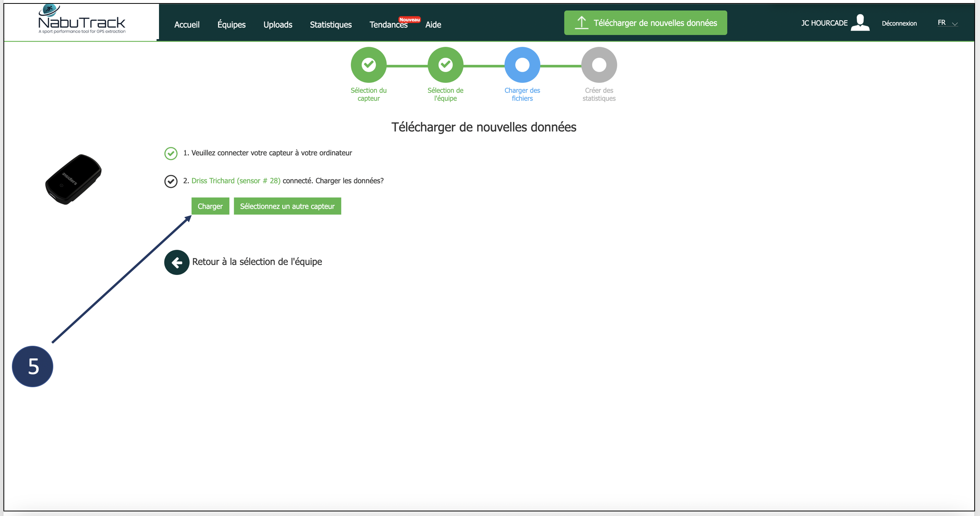Expand language chevron next to FR
The height and width of the screenshot is (516, 980).
point(955,24)
